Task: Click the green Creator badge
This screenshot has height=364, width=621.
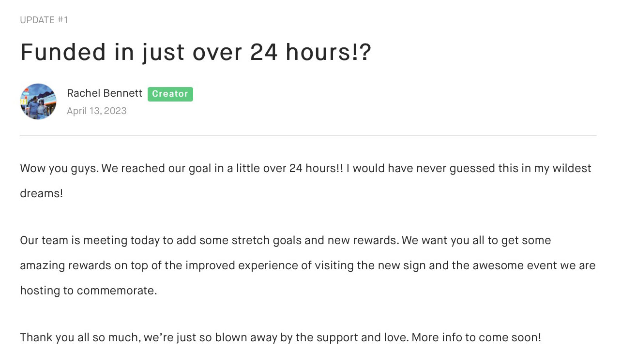Action: 170,94
